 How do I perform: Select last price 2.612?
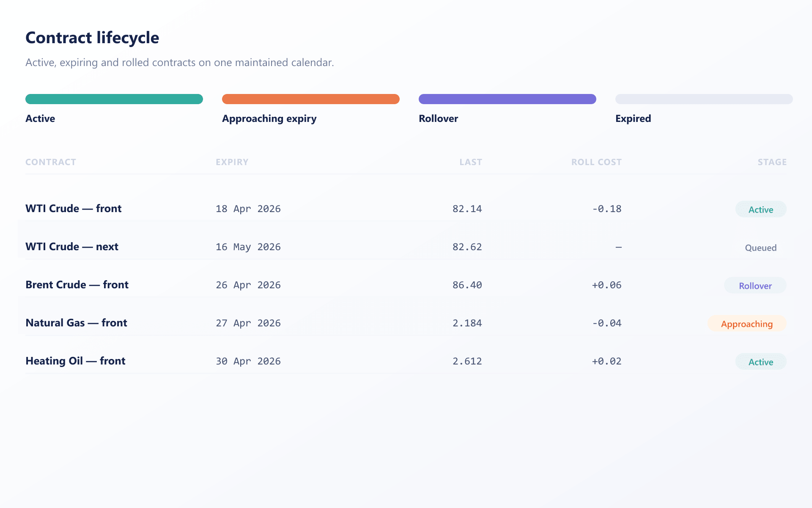point(467,362)
